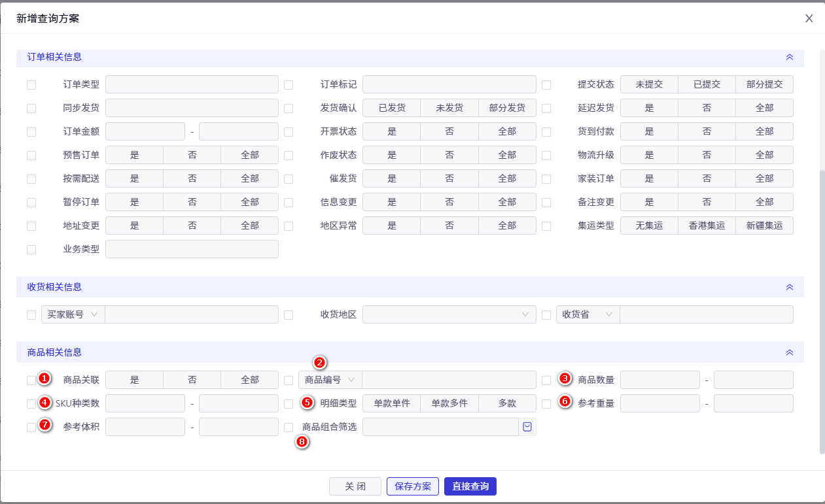Focus the 商品数量 minimum input
Image resolution: width=825 pixels, height=504 pixels.
point(660,380)
